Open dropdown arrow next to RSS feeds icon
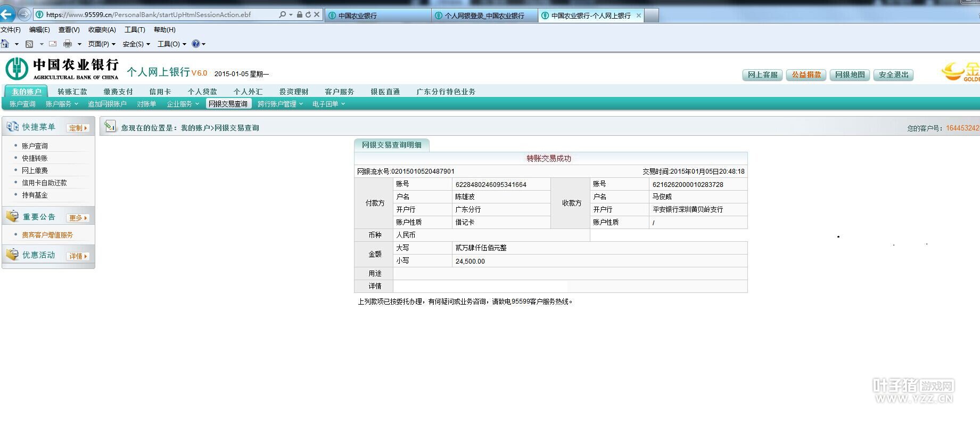Image resolution: width=980 pixels, height=425 pixels. [x=42, y=44]
